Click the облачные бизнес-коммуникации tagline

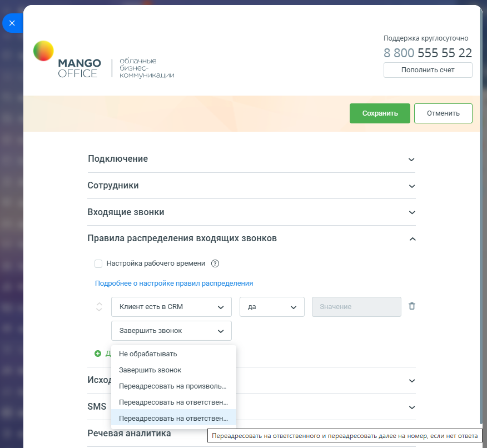(x=147, y=68)
